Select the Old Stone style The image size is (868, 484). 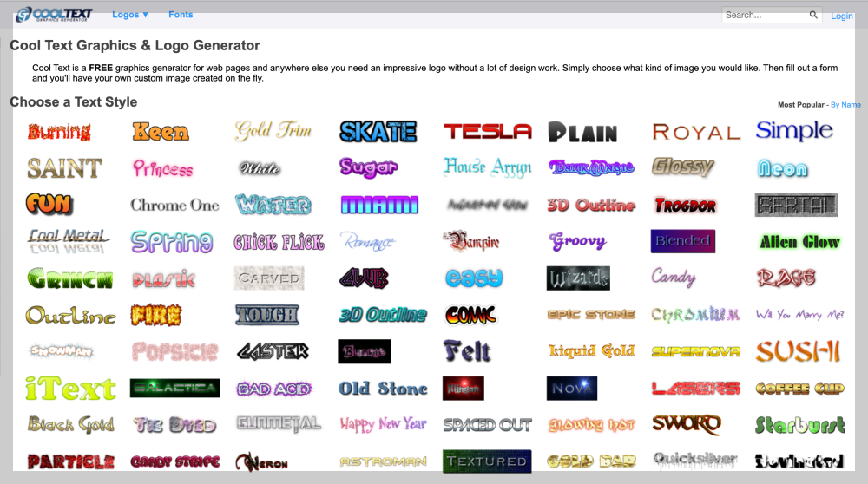click(x=383, y=389)
